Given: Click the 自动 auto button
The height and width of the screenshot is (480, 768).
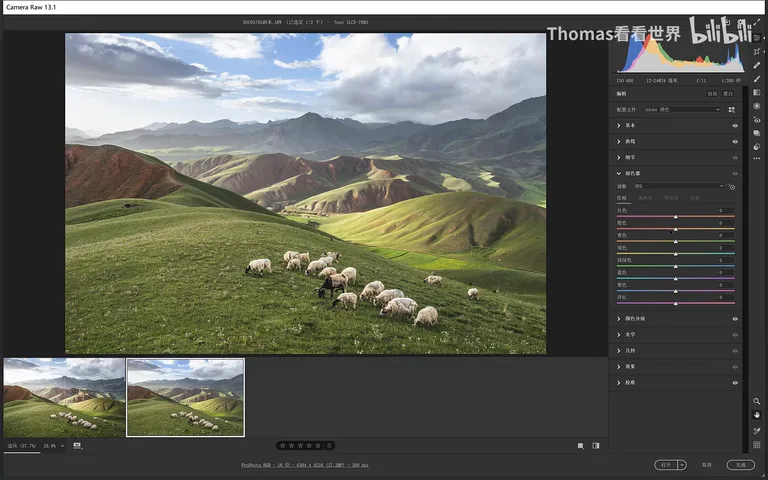Looking at the screenshot, I should [x=712, y=94].
